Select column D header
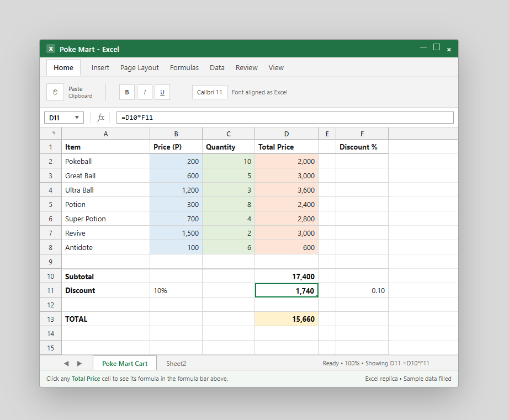The image size is (509, 420). (287, 134)
